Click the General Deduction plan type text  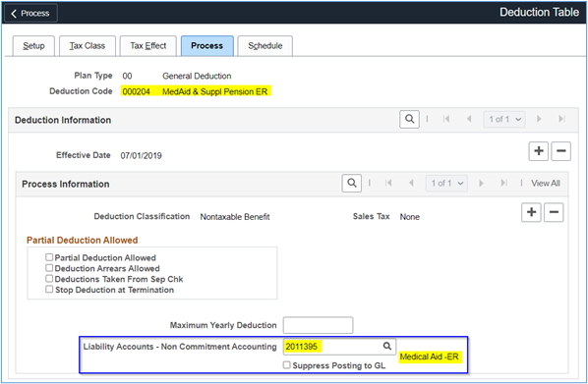[x=197, y=76]
